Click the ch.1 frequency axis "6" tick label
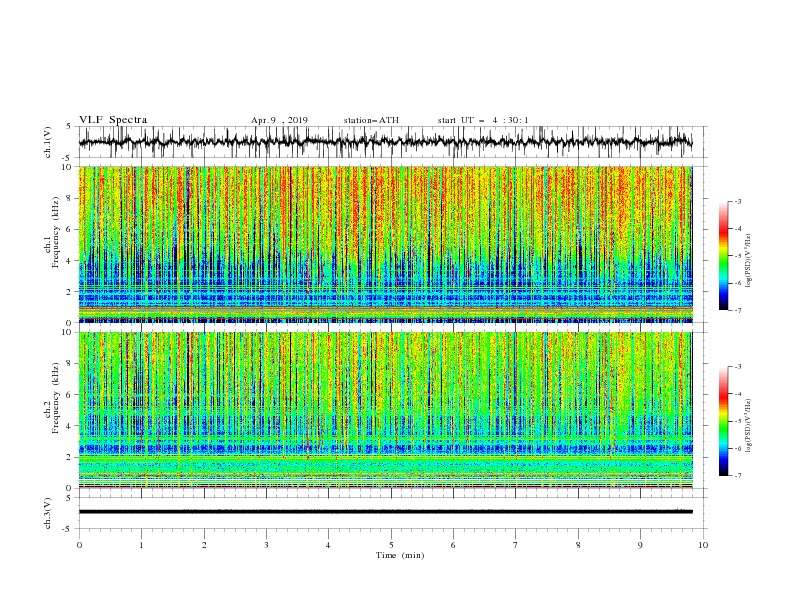Image resolution: width=792 pixels, height=612 pixels. point(69,229)
